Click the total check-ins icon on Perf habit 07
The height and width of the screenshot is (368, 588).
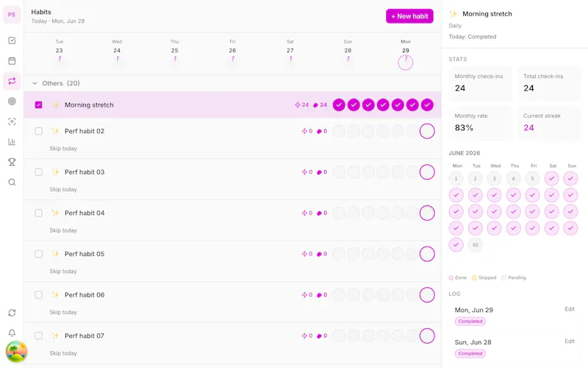point(319,336)
